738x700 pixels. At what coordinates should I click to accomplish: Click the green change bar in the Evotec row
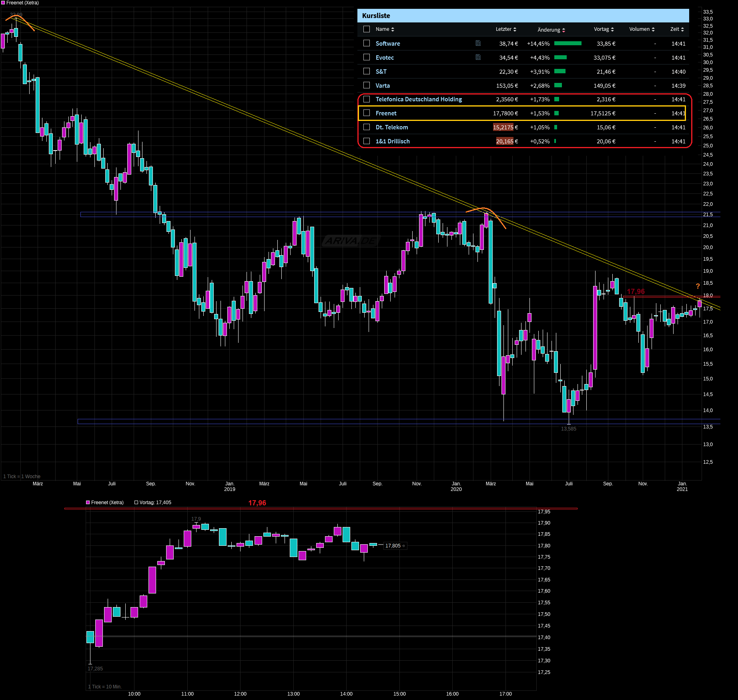pyautogui.click(x=560, y=57)
